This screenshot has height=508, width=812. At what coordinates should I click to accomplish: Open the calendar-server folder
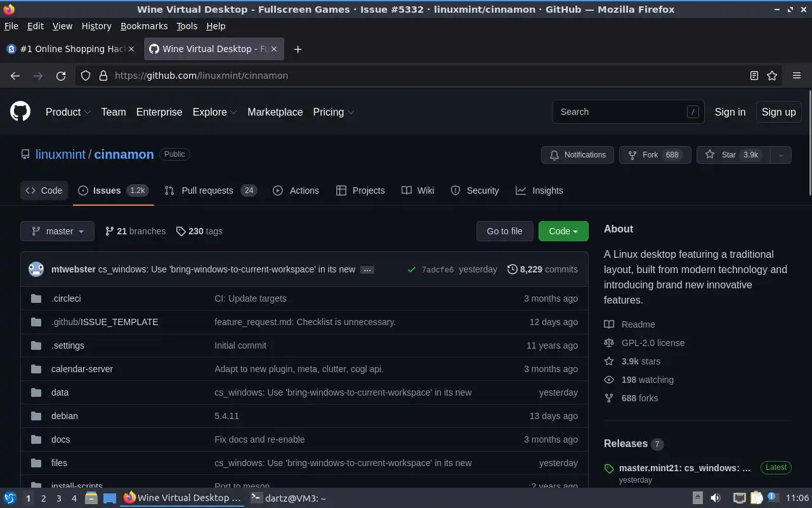82,369
